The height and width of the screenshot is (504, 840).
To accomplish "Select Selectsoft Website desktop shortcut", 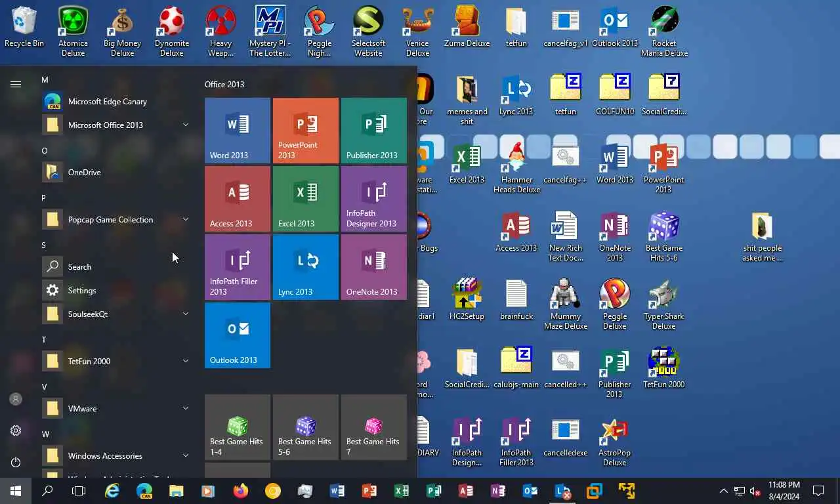I will 368,31.
